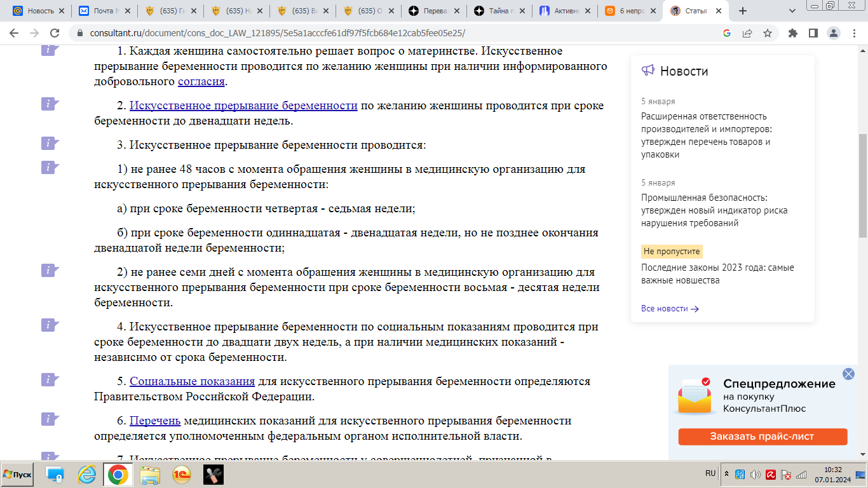This screenshot has height=488, width=868.
Task: Switch the RU keyboard language indicator
Action: click(x=710, y=473)
